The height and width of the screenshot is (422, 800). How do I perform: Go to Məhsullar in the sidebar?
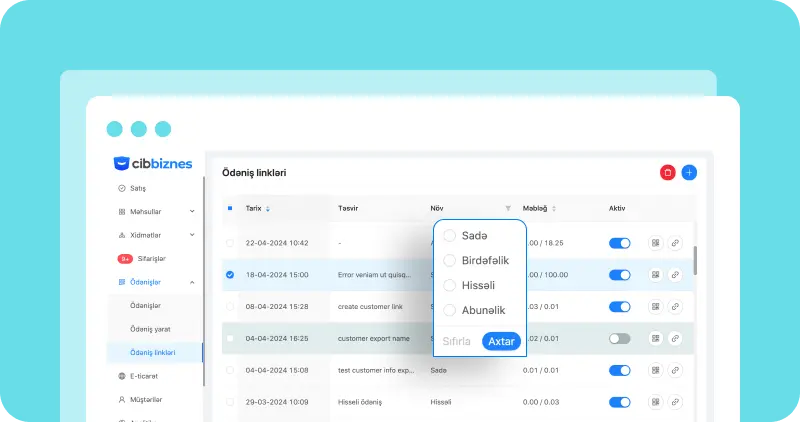pos(146,212)
